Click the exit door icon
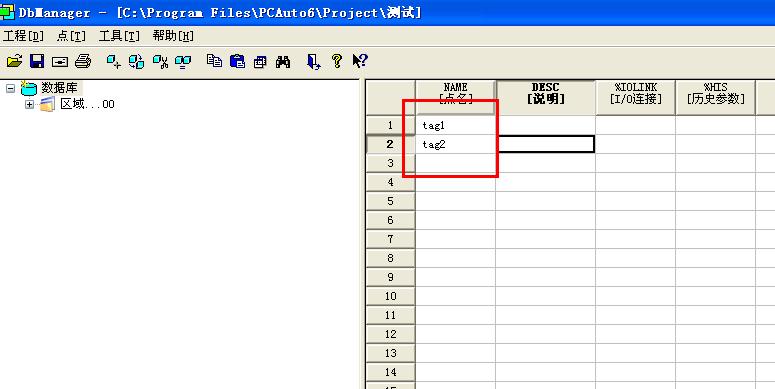 click(313, 61)
